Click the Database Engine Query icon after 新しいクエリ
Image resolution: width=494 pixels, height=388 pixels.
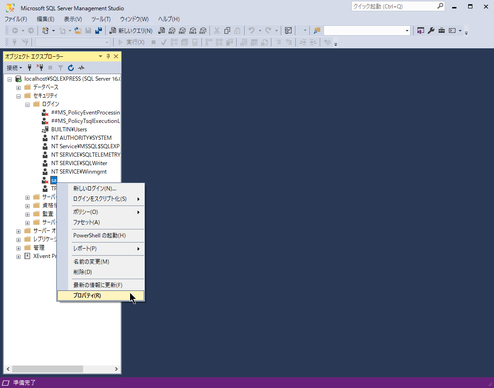162,31
